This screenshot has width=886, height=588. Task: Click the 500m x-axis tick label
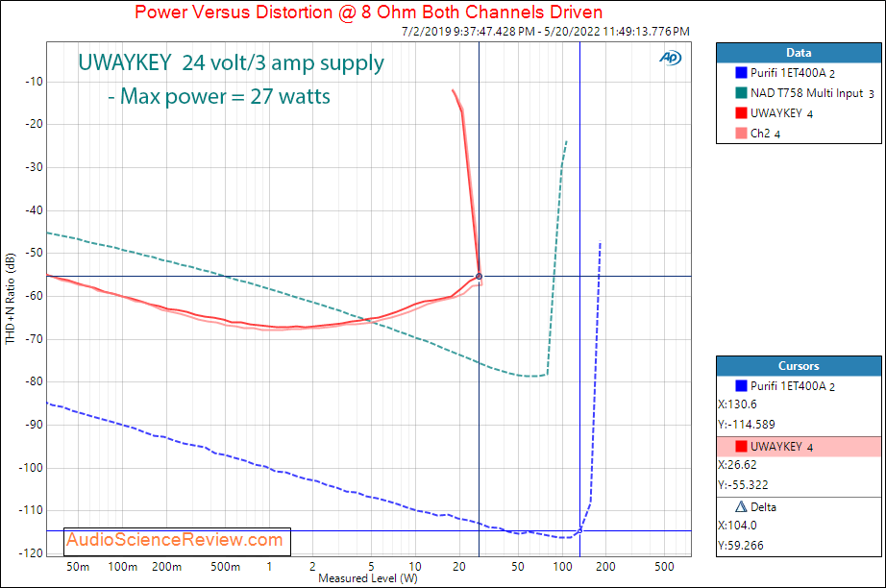(226, 567)
